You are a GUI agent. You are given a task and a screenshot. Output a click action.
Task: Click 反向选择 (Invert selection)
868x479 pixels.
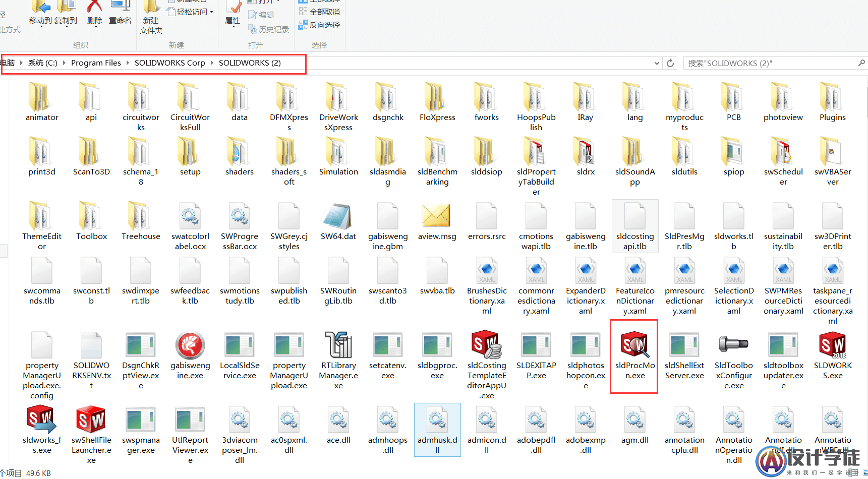click(x=319, y=25)
